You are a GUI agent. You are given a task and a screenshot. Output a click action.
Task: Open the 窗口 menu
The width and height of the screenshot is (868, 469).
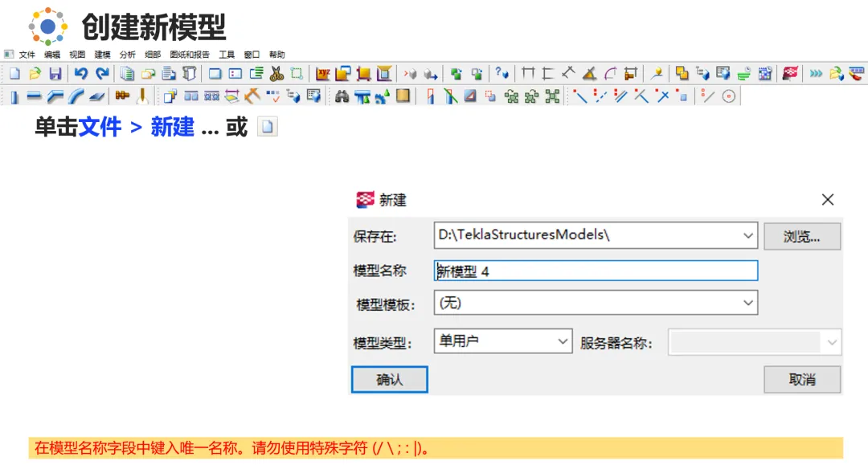[x=252, y=55]
